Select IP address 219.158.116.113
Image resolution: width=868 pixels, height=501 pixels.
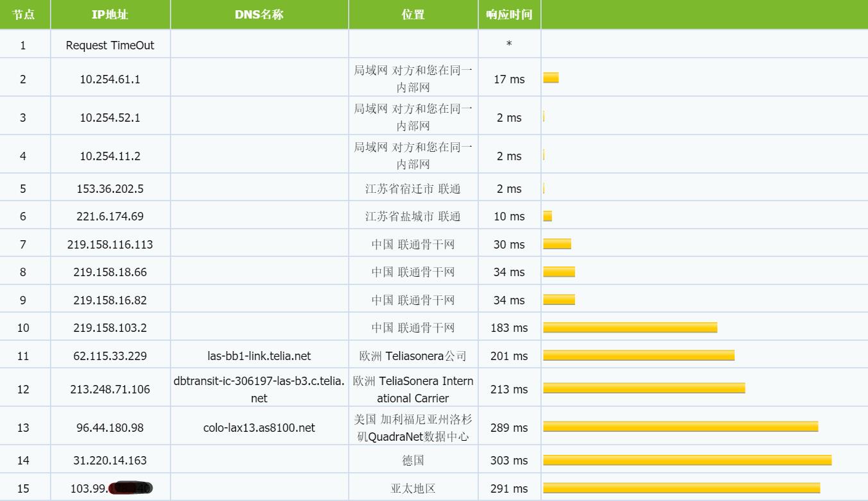tap(110, 245)
